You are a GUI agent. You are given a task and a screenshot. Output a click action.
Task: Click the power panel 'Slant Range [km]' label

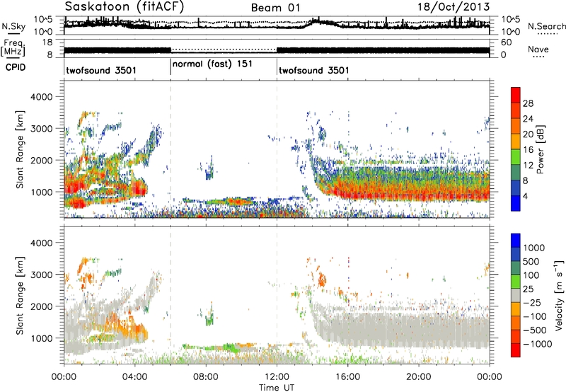(x=20, y=149)
